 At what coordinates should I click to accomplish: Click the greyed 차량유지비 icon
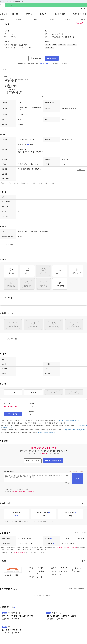[43, 271]
